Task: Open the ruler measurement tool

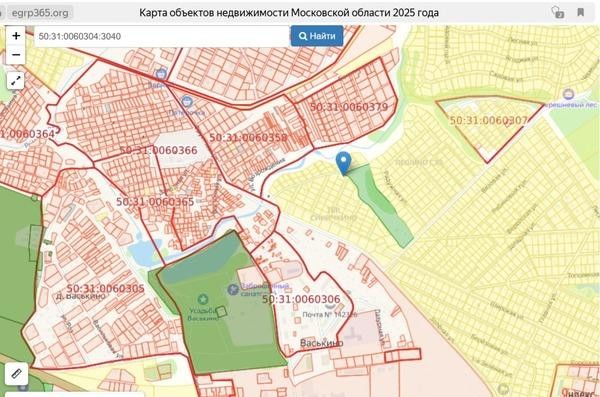Action: tap(16, 373)
